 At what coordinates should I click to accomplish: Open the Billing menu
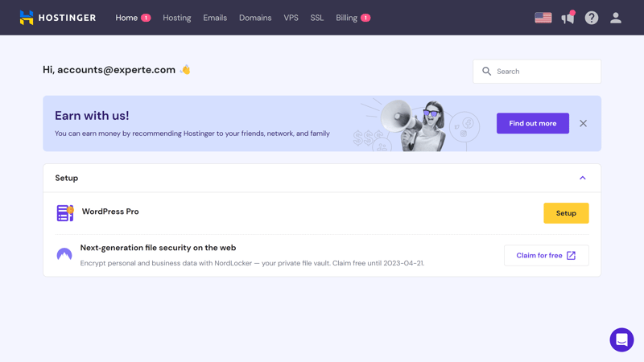pos(353,18)
